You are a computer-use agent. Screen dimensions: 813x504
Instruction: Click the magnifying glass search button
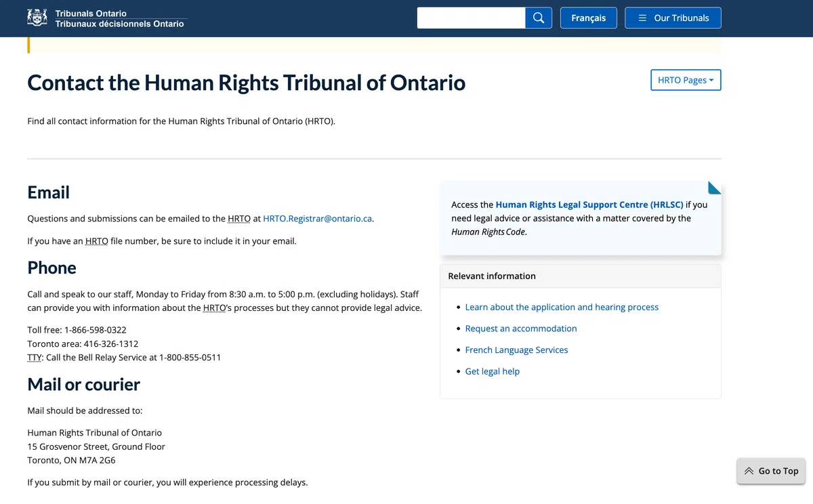point(539,18)
